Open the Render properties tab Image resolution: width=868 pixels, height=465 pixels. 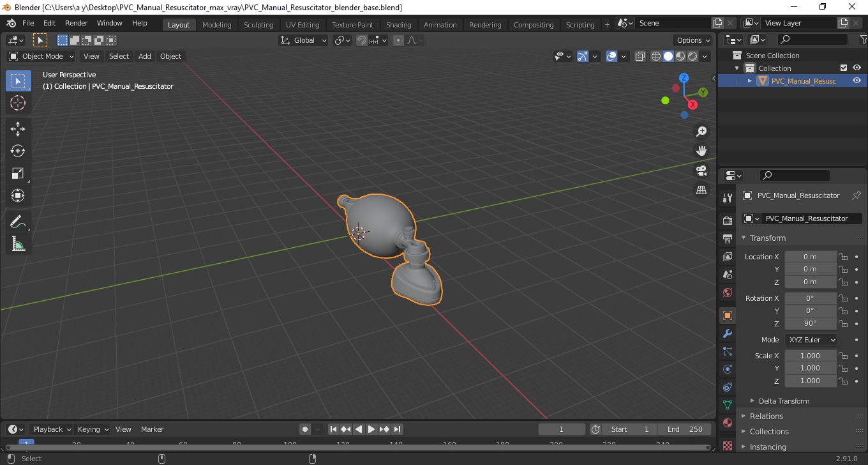click(x=727, y=220)
